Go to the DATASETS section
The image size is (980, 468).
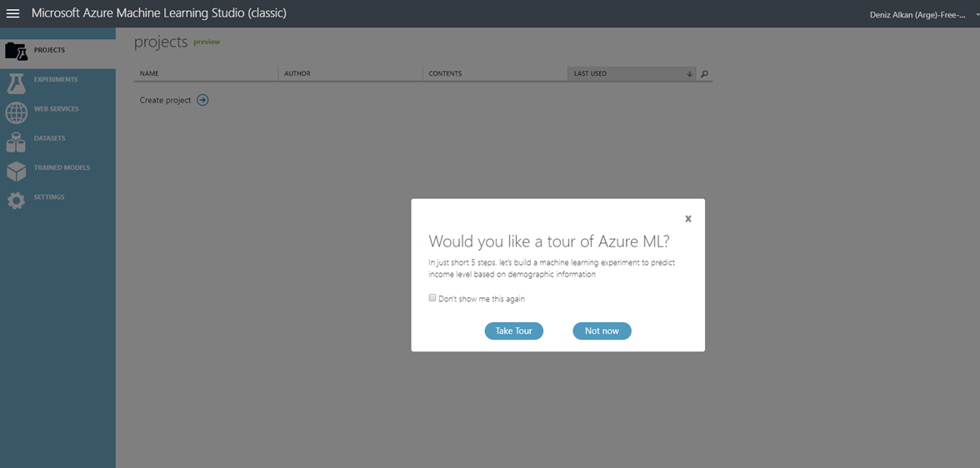[x=49, y=138]
